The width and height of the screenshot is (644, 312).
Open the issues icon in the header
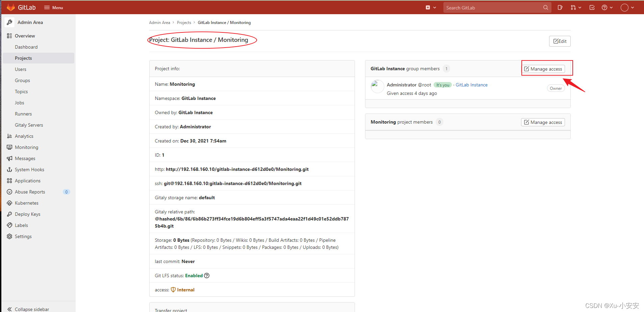pos(560,7)
